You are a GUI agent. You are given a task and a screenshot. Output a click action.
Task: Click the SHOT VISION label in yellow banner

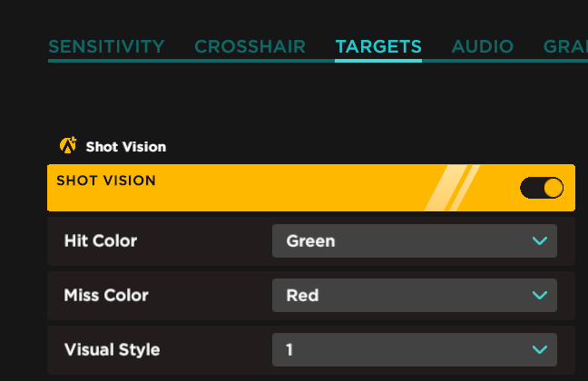(x=106, y=181)
